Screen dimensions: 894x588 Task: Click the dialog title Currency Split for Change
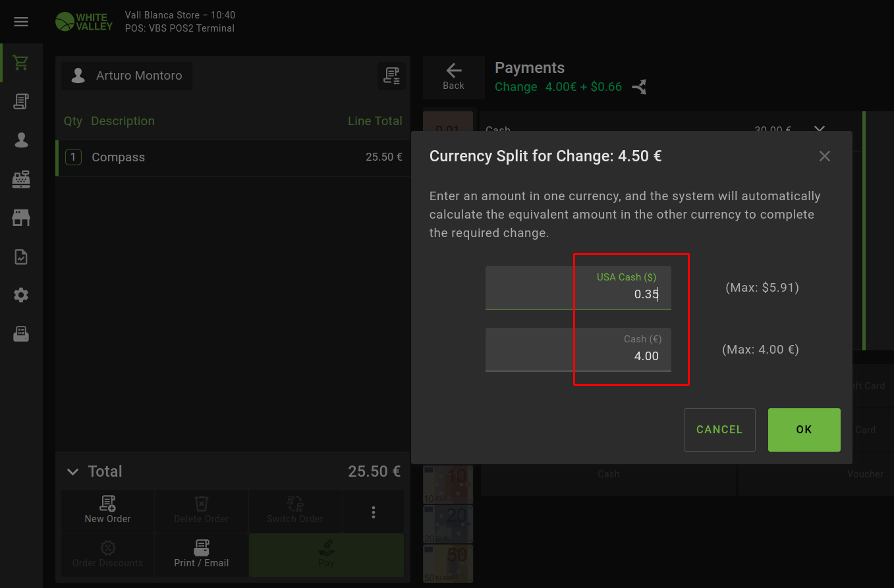pyautogui.click(x=545, y=156)
